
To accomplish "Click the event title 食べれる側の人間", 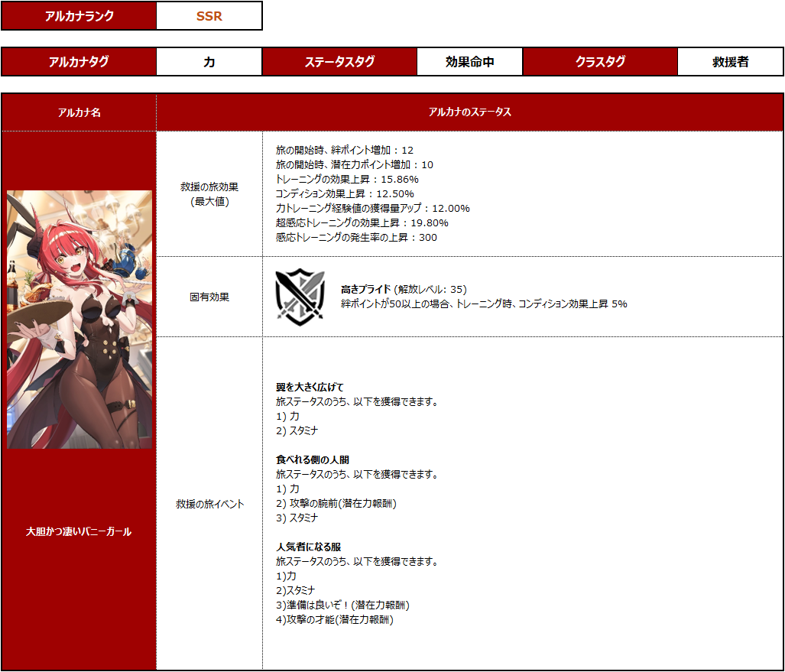I will coord(313,459).
